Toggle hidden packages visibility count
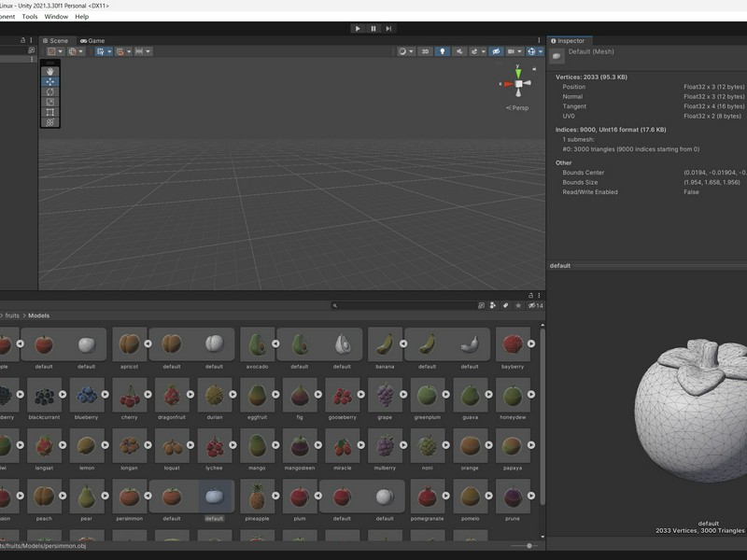This screenshot has width=747, height=560. [x=535, y=306]
